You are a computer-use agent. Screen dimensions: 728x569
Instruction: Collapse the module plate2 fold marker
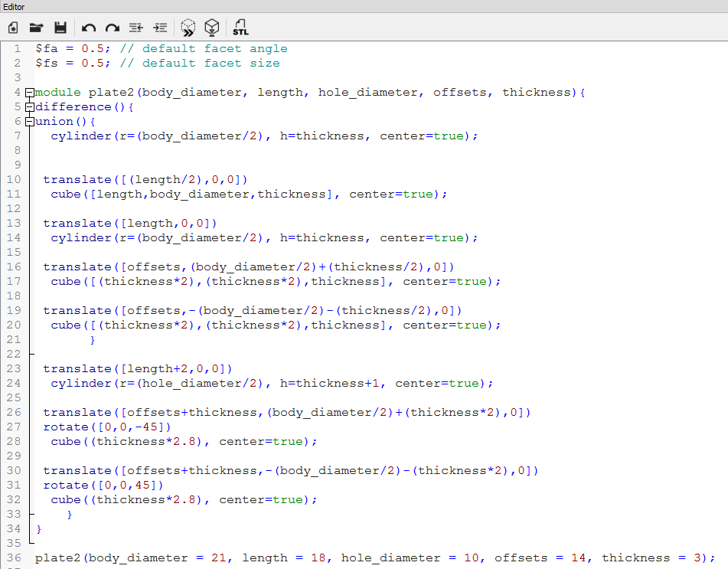pos(29,93)
